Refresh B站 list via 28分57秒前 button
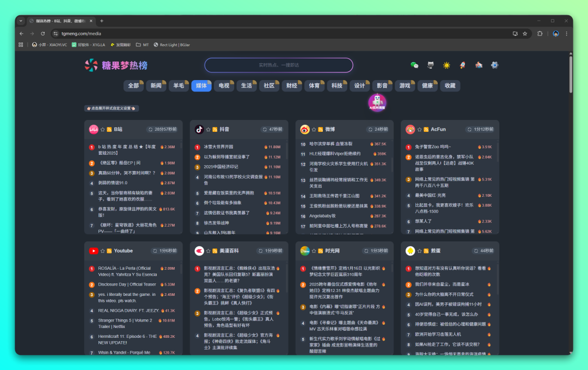 click(162, 130)
